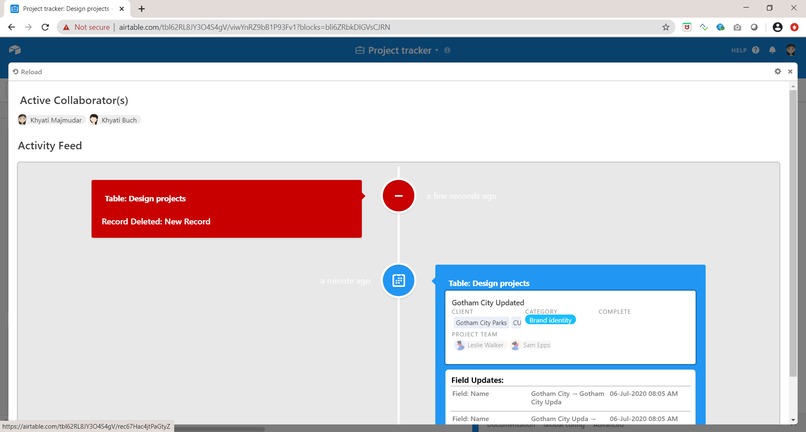806x432 pixels.
Task: Click the Activity Feed heading
Action: tap(50, 146)
